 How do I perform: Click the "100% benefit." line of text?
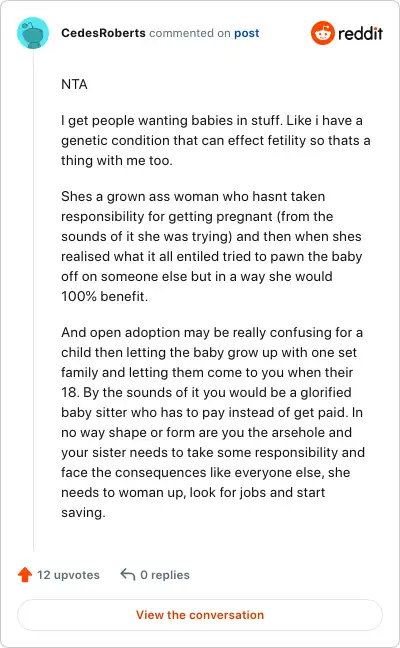click(105, 296)
